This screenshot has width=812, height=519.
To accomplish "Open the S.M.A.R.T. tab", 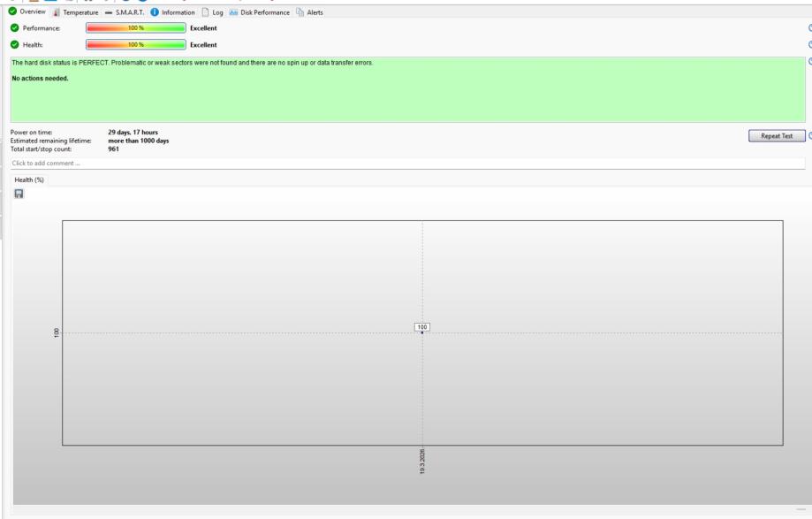I will (125, 12).
